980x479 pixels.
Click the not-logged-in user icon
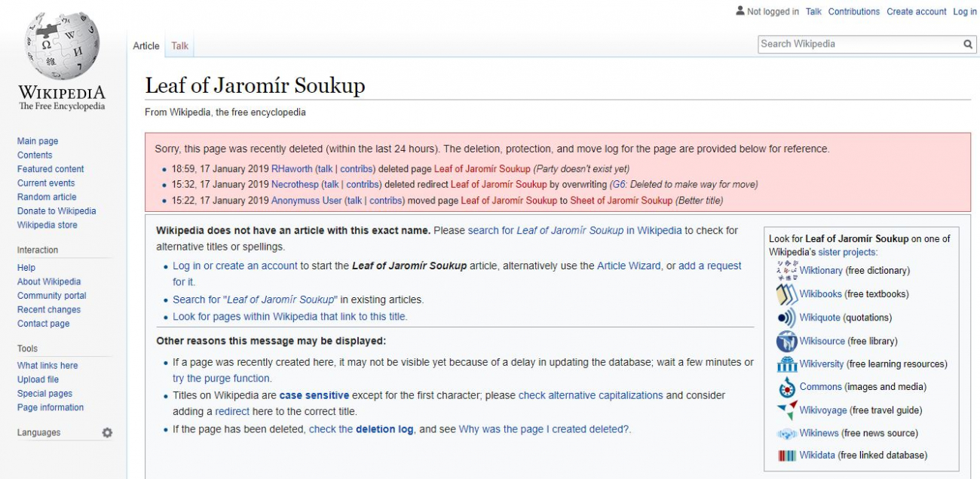740,11
